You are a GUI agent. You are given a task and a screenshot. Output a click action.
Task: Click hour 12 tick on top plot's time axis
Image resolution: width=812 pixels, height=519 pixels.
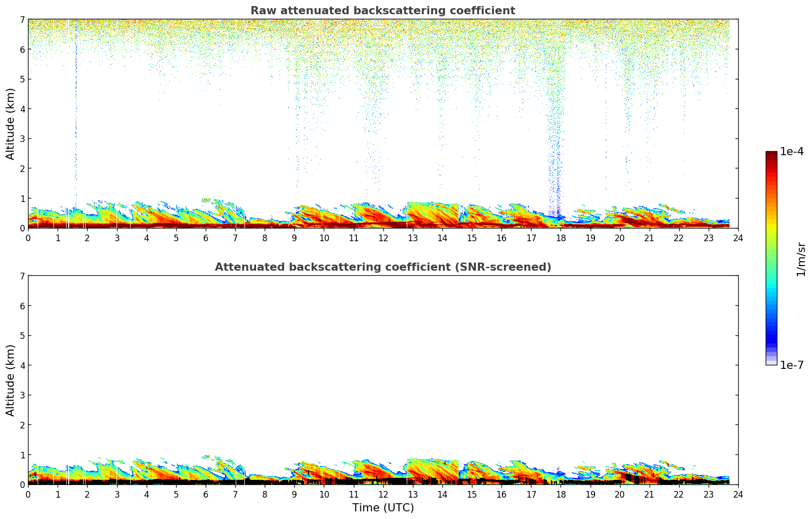(383, 238)
